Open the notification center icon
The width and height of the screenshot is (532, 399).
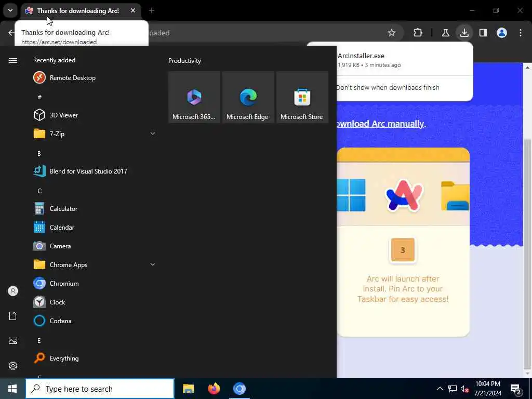516,389
